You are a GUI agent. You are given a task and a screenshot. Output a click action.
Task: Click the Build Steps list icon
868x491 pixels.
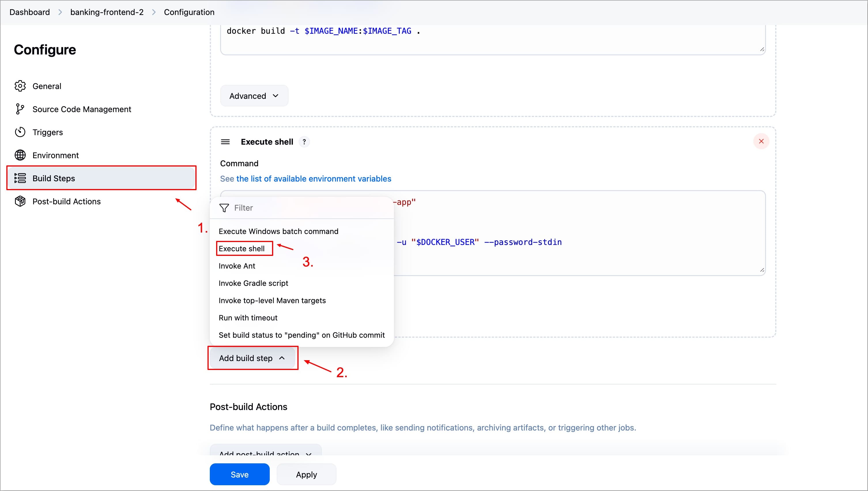(x=20, y=178)
